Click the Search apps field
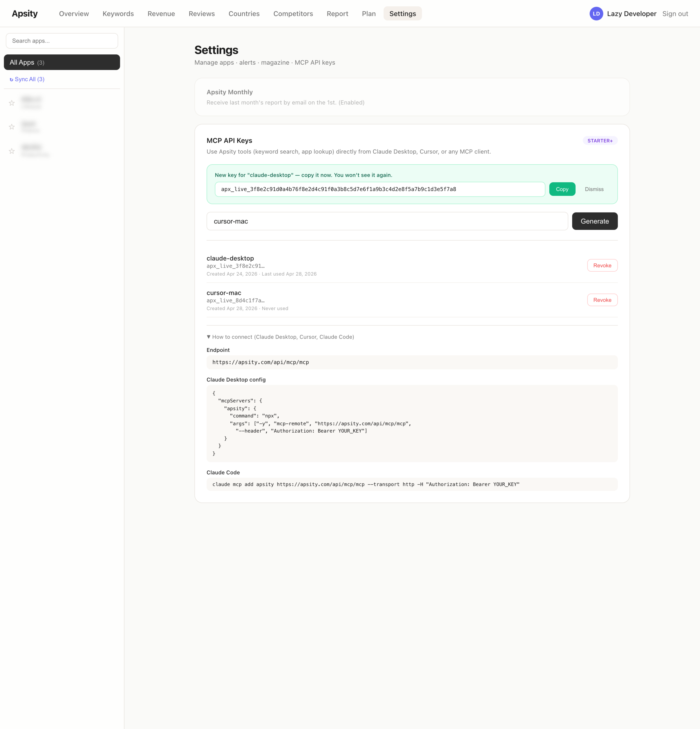Screen dimensions: 700x729 pos(62,40)
